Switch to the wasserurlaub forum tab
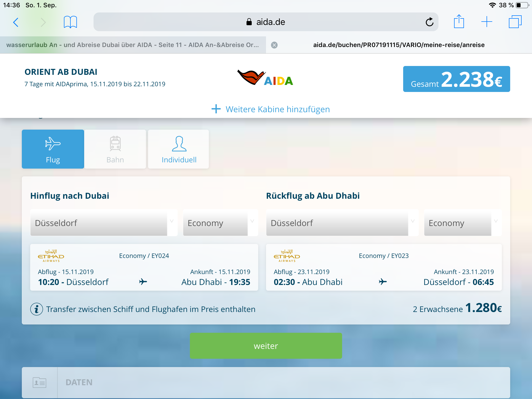The image size is (532, 399). 132,45
